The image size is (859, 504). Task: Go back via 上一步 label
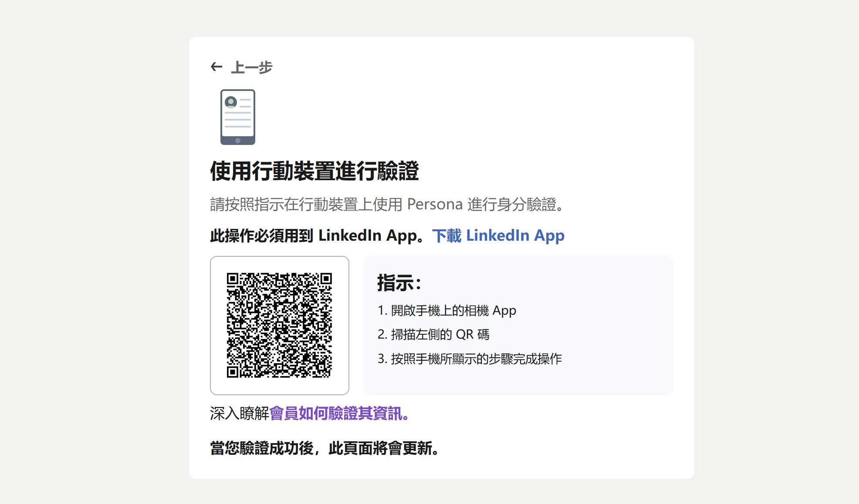[x=251, y=67]
